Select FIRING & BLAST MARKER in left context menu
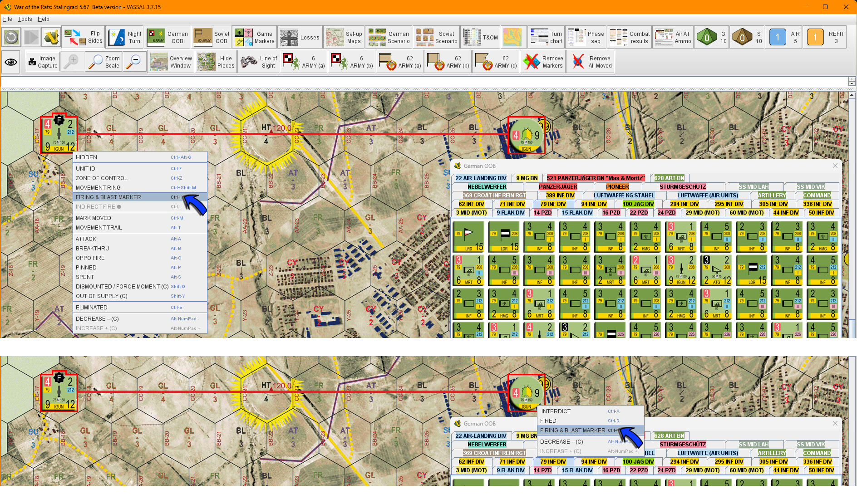 [x=108, y=197]
